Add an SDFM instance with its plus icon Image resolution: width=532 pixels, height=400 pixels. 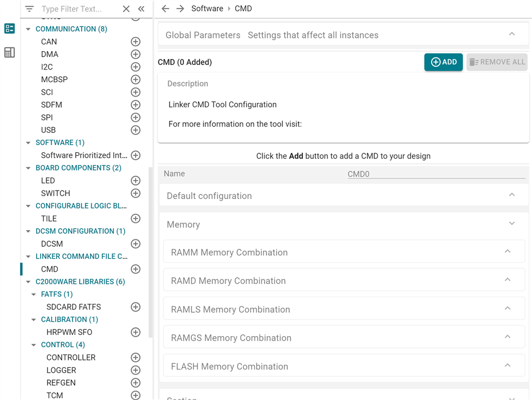click(136, 105)
